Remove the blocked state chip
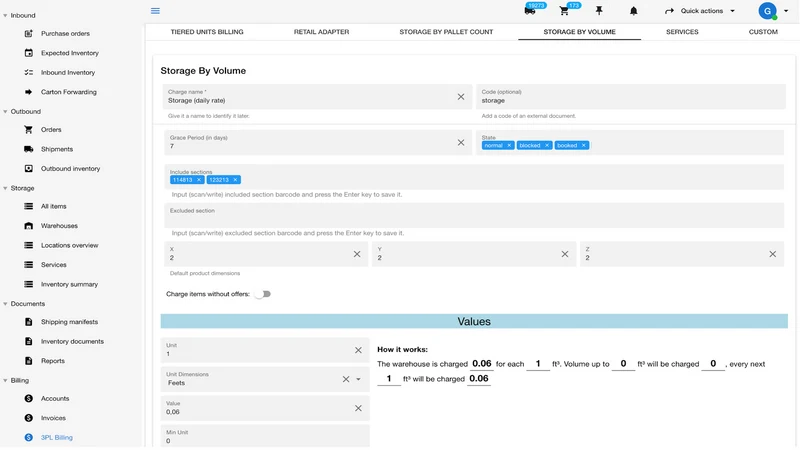Viewport: 800px width, 450px height. click(x=546, y=145)
